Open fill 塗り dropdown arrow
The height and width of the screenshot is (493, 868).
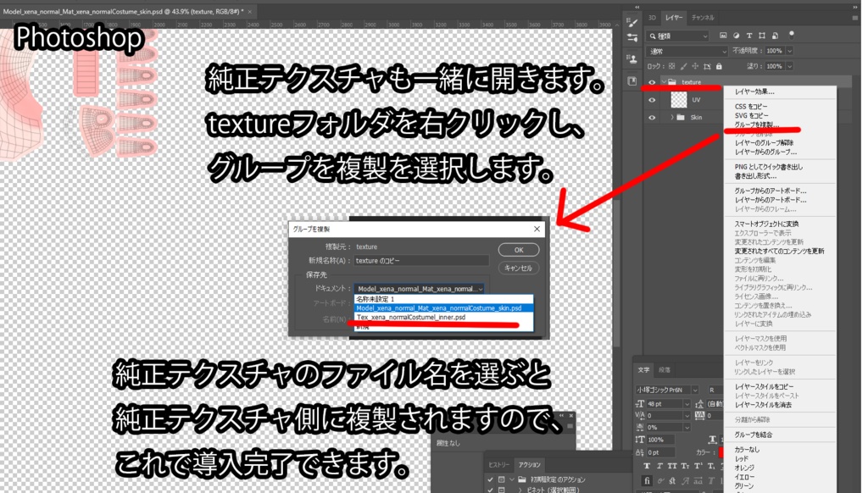(x=790, y=66)
